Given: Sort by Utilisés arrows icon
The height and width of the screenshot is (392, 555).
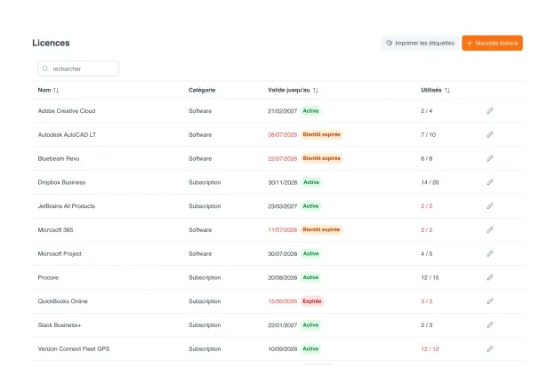Looking at the screenshot, I should (x=447, y=90).
